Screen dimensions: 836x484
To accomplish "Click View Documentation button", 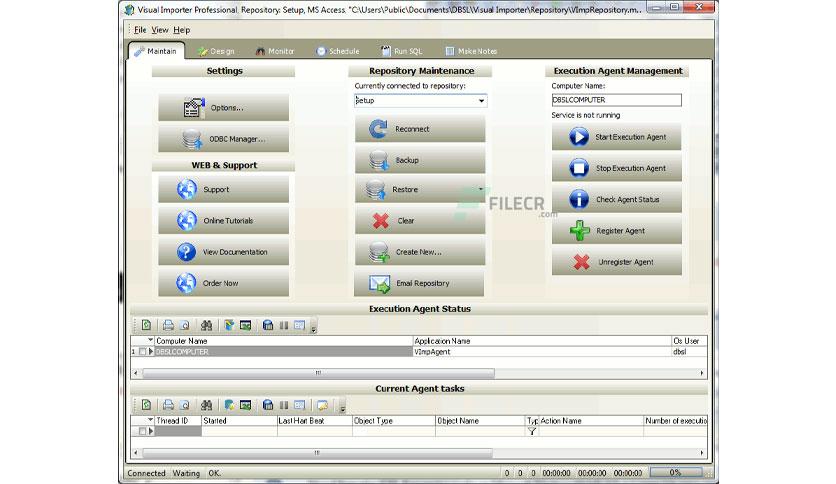I will coord(223,252).
